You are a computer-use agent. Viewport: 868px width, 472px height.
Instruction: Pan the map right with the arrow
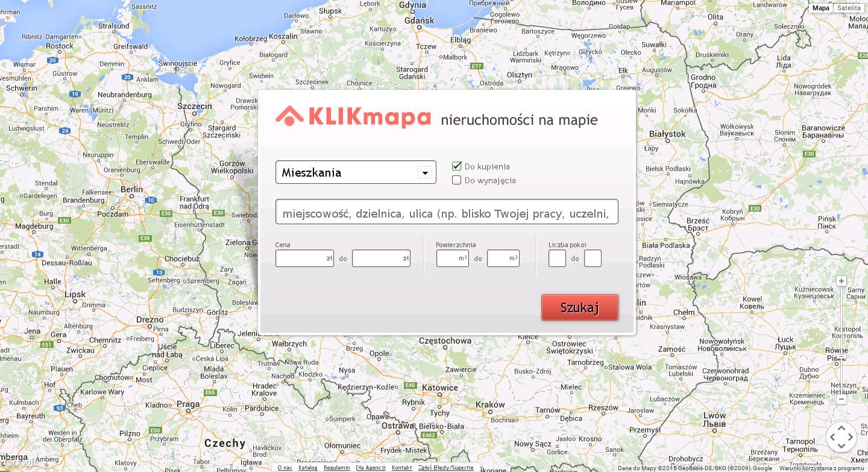pos(851,438)
